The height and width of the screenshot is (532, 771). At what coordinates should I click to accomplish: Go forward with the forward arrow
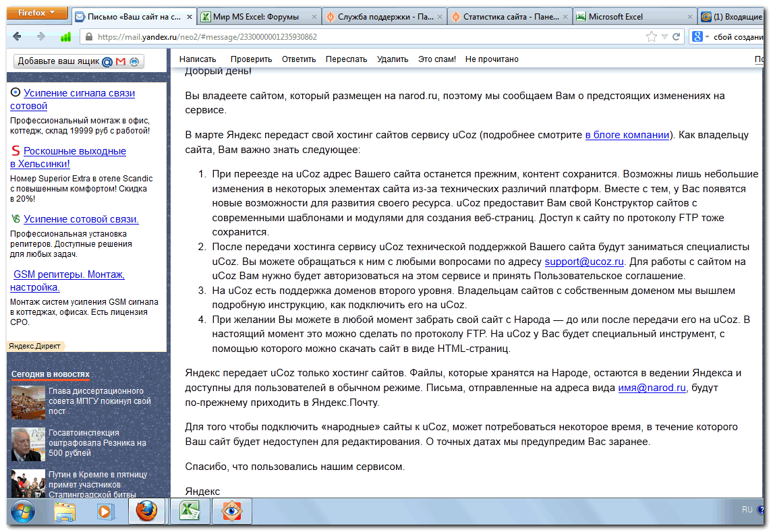pyautogui.click(x=41, y=36)
